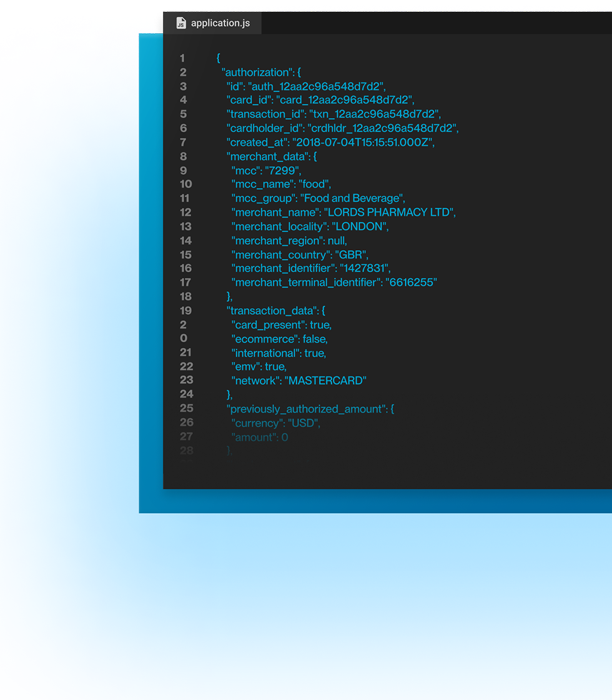This screenshot has width=612, height=700.
Task: Click the "cardholder_id" line of code
Action: (343, 129)
